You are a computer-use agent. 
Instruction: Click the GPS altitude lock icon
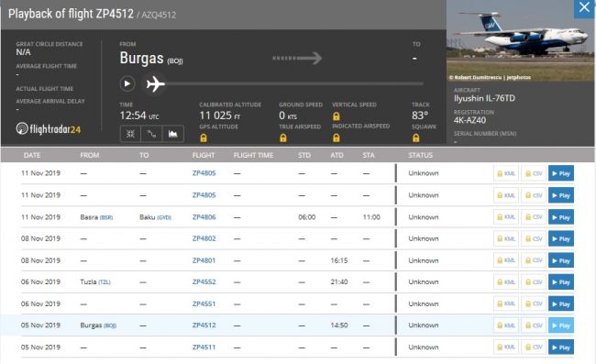[x=204, y=138]
